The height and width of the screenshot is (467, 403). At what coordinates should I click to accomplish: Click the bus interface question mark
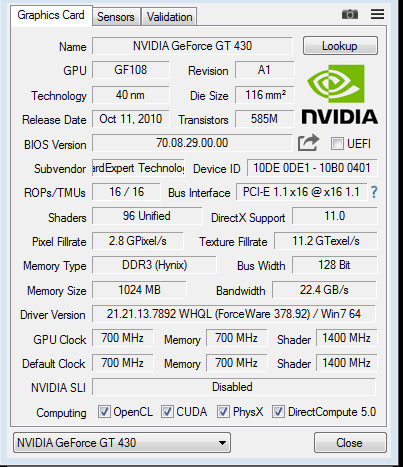click(374, 192)
